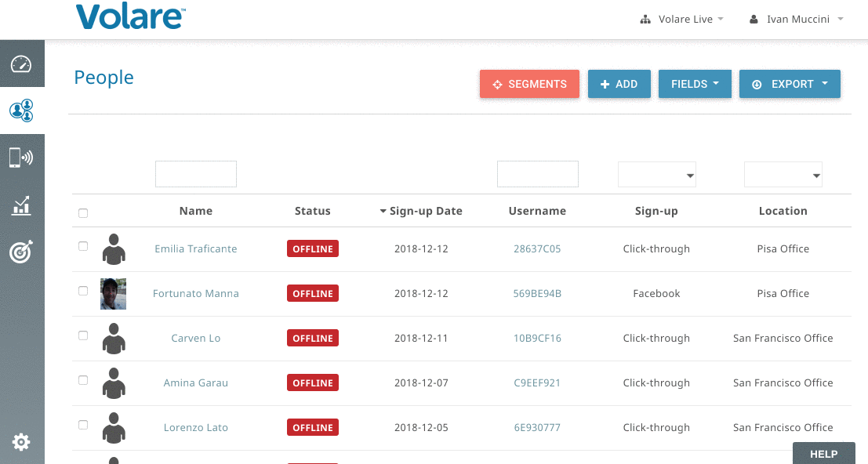Screen dimensions: 868x464
Task: Click the organization icon beside Volare Live
Action: (x=645, y=20)
